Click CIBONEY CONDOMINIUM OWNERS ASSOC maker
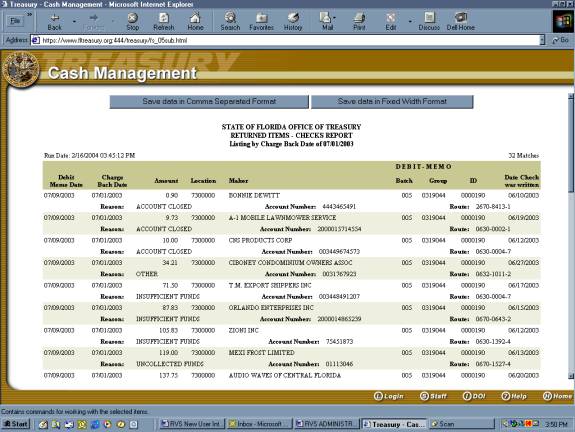Screen dimensions: 575x432 [290, 263]
